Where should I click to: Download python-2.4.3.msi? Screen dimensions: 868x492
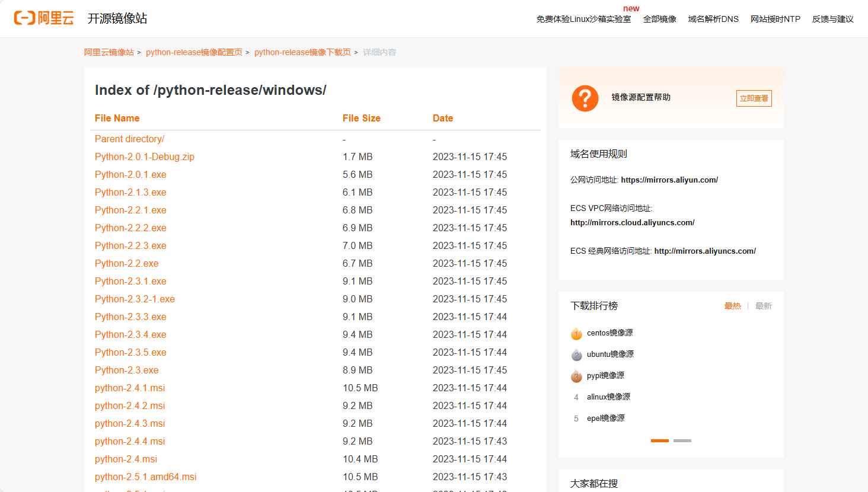tap(130, 423)
